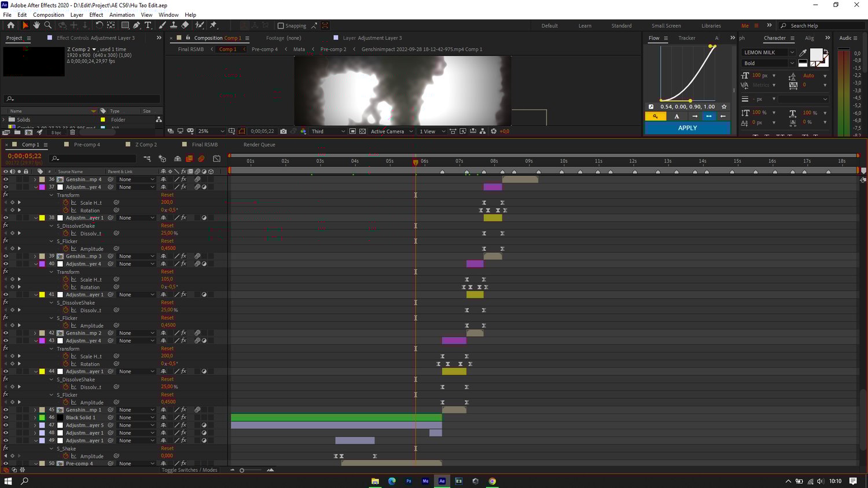Image resolution: width=868 pixels, height=488 pixels.
Task: Open the Effect menu
Action: tap(96, 14)
